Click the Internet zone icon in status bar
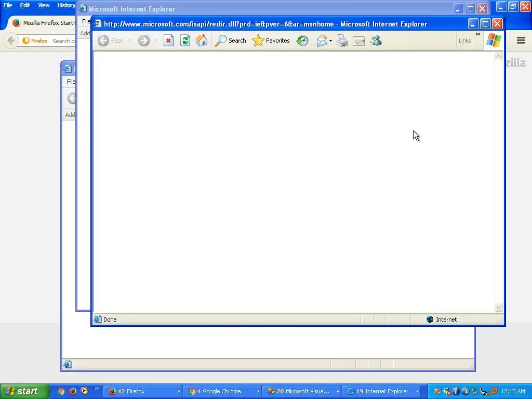 (430, 320)
